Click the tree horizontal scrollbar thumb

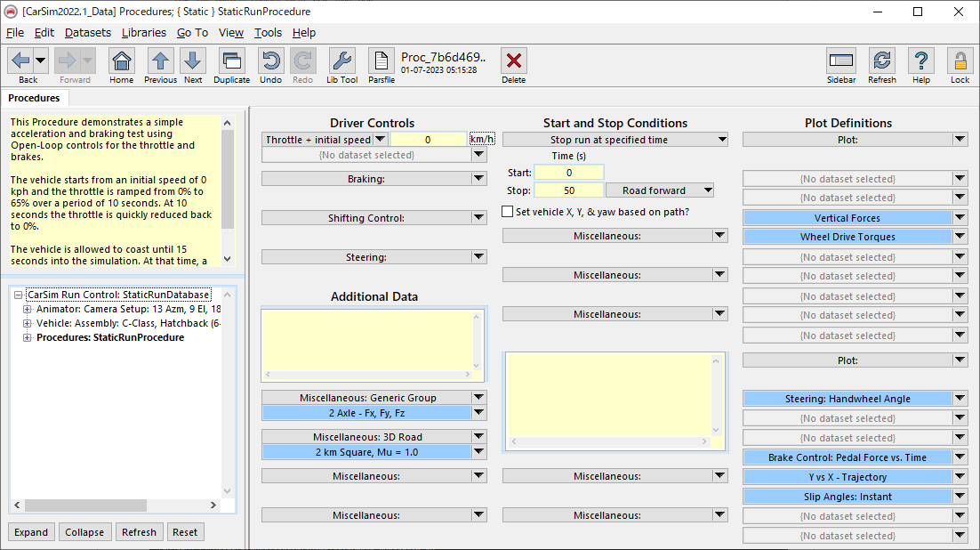coord(85,505)
